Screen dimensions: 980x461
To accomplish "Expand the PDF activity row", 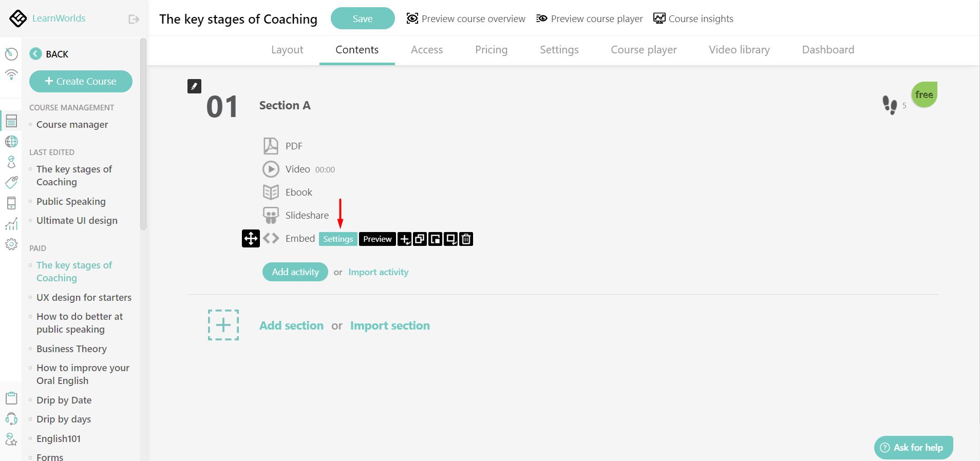I will pyautogui.click(x=293, y=146).
